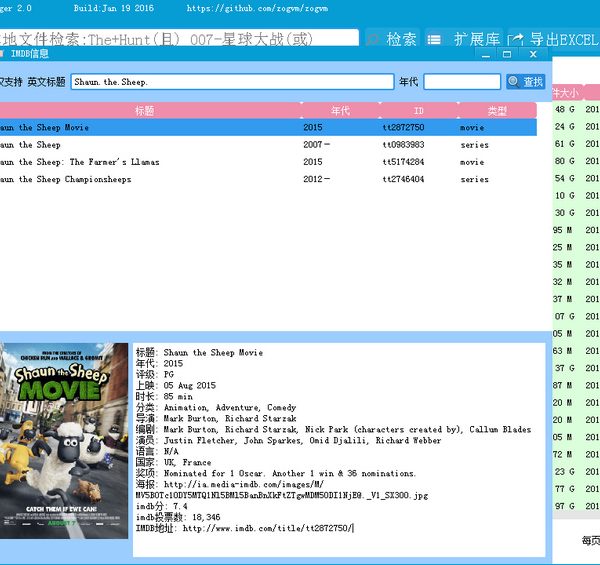
Task: Click the main file search box
Action: click(178, 39)
